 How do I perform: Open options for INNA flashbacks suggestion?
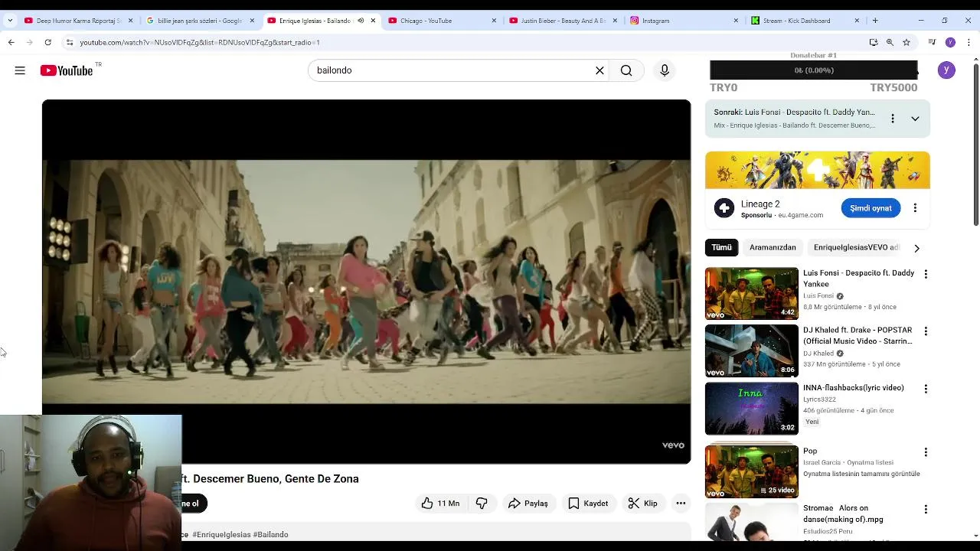coord(926,389)
